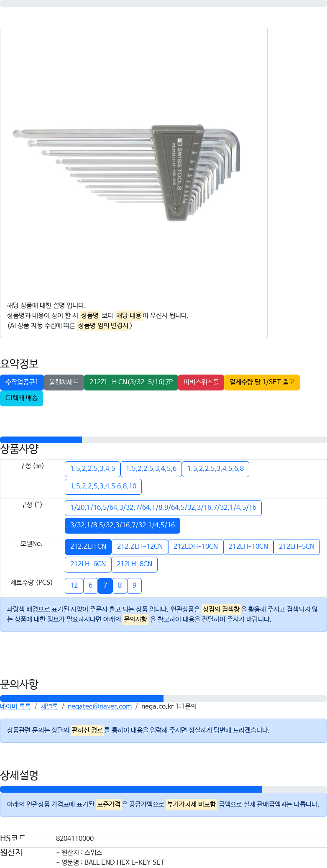Choose the 1/20,1/16,5/64 inch configuration option
This screenshot has width=327, height=868.
pyautogui.click(x=163, y=508)
